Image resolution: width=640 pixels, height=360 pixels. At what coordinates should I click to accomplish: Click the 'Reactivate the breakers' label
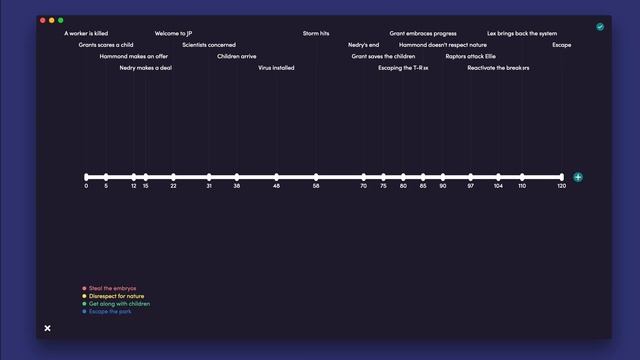point(498,68)
